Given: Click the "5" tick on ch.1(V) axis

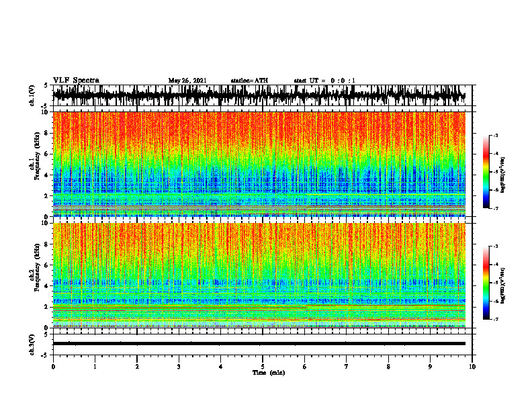Looking at the screenshot, I should [46, 86].
